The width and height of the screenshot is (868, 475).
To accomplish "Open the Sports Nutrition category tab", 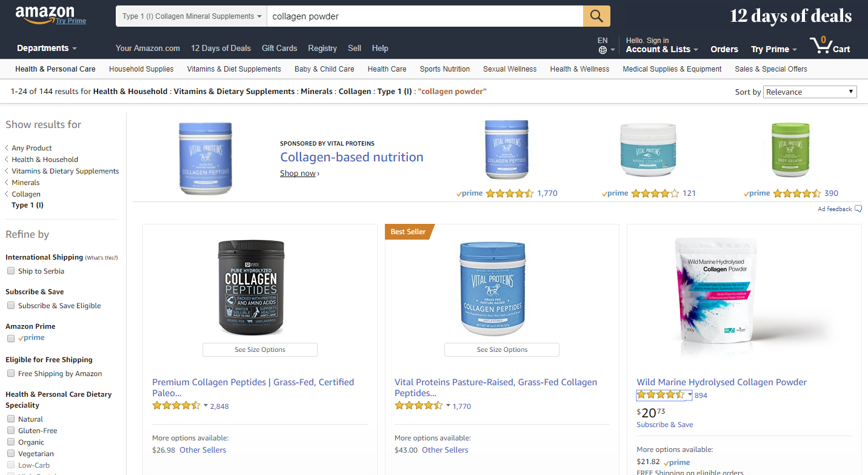I will 444,69.
